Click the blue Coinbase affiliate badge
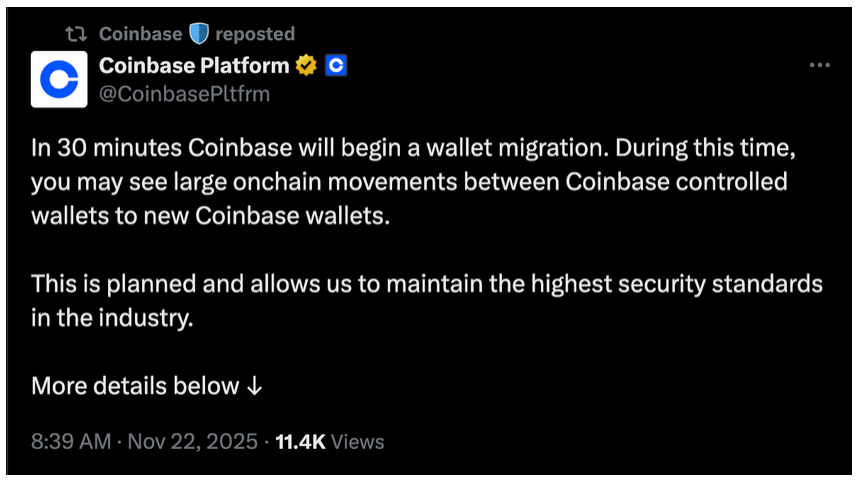Screen dimensions: 856x480 point(336,66)
